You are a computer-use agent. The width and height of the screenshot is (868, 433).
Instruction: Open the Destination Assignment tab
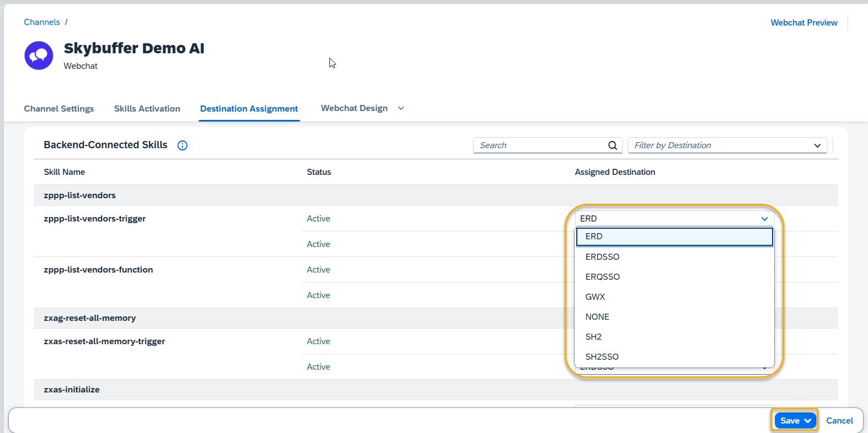point(249,109)
